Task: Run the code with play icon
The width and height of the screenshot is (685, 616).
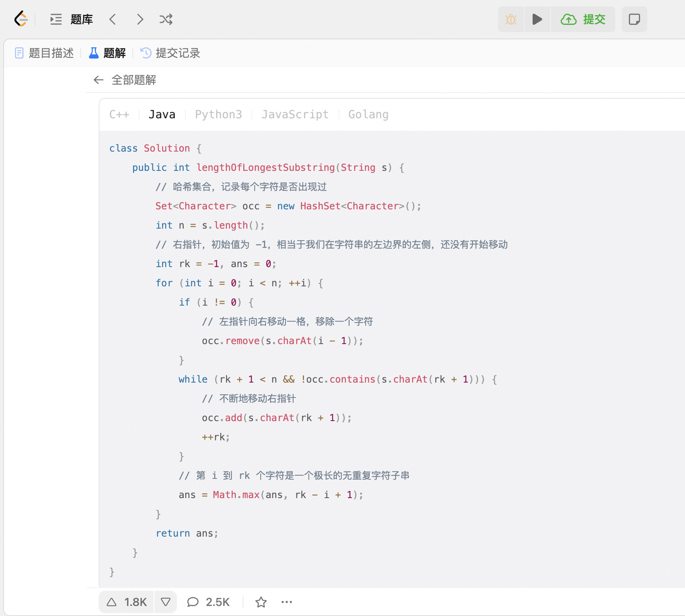Action: click(537, 19)
